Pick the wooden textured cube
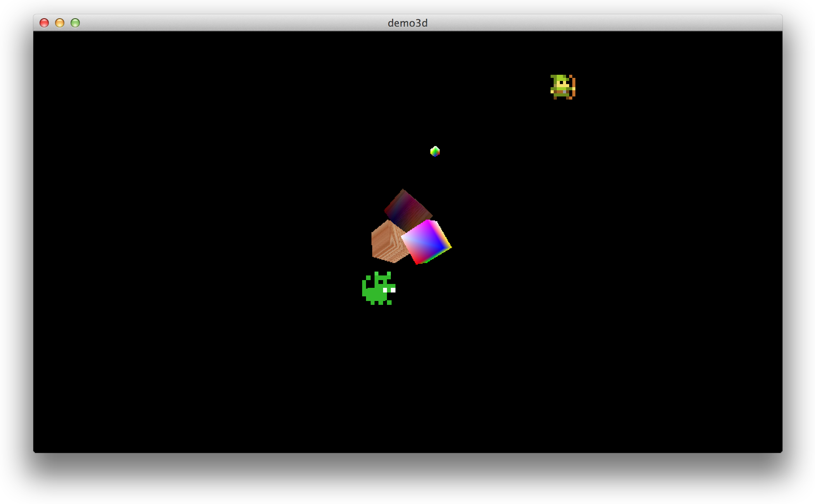The width and height of the screenshot is (815, 504). tap(387, 242)
